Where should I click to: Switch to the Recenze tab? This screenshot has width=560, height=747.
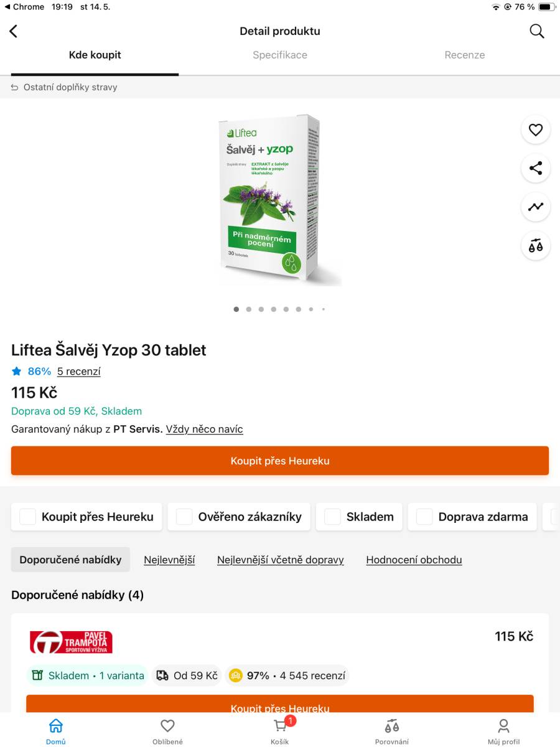tap(465, 55)
